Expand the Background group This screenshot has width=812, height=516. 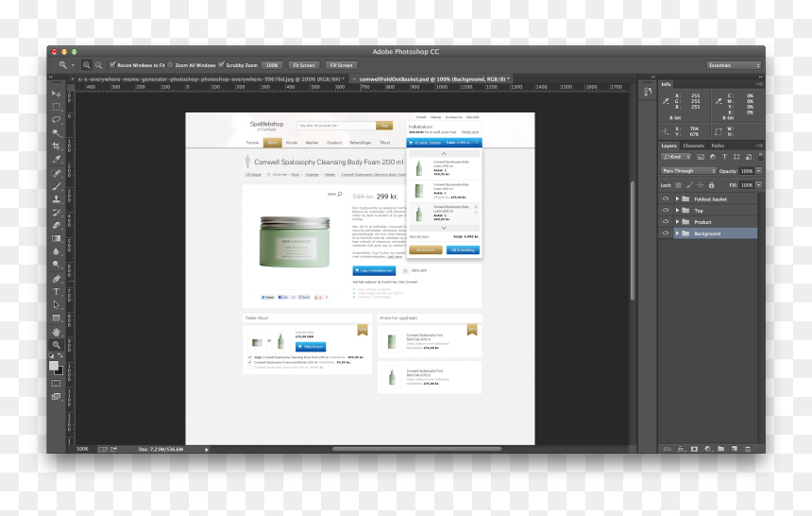[677, 233]
